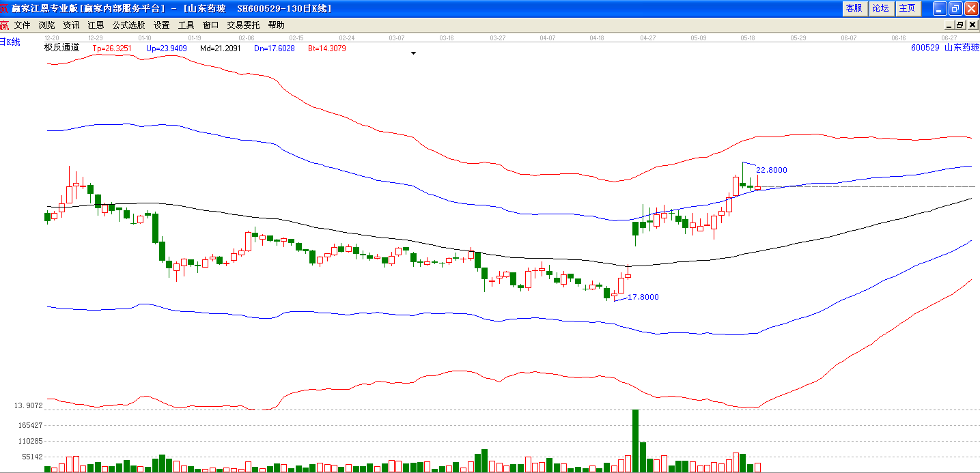The height and width of the screenshot is (473, 980).
Task: Click the 13.9072 axis value
Action: pos(29,405)
